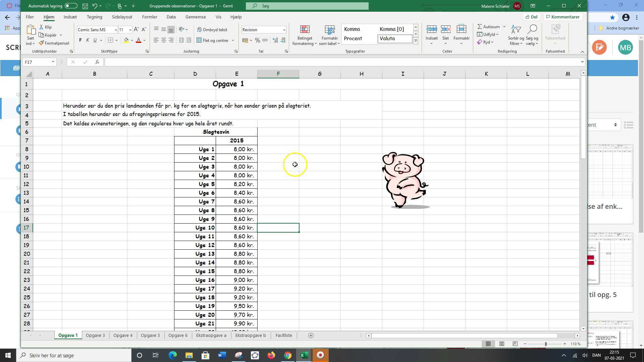Click the Autosum sigma icon
644x362 pixels.
(480, 26)
